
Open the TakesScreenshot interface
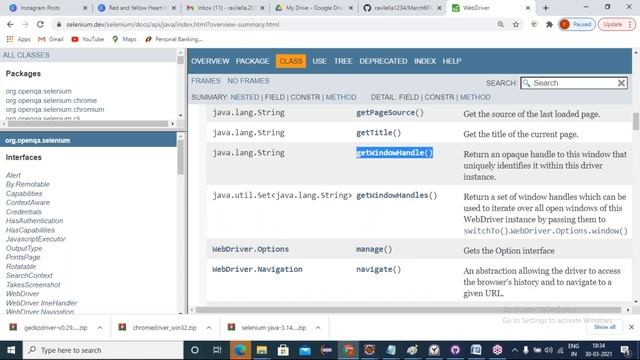pyautogui.click(x=33, y=285)
